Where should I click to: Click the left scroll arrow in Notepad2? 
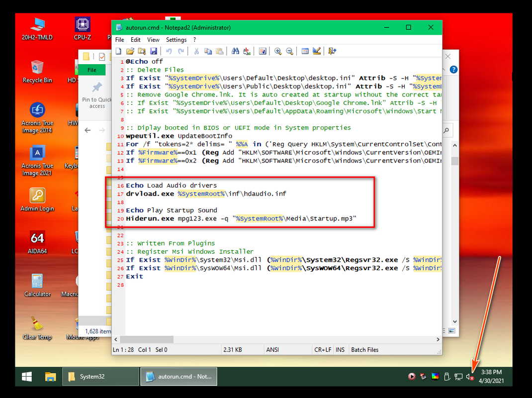(x=116, y=339)
